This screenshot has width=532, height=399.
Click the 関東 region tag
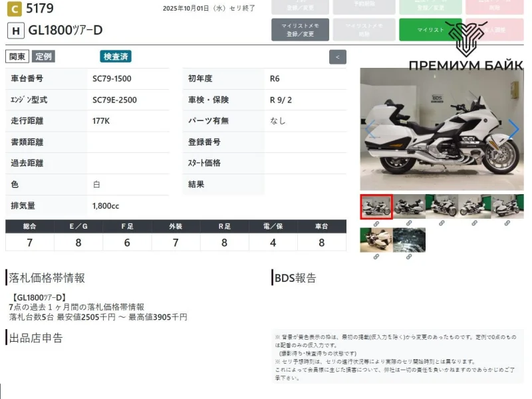point(17,57)
